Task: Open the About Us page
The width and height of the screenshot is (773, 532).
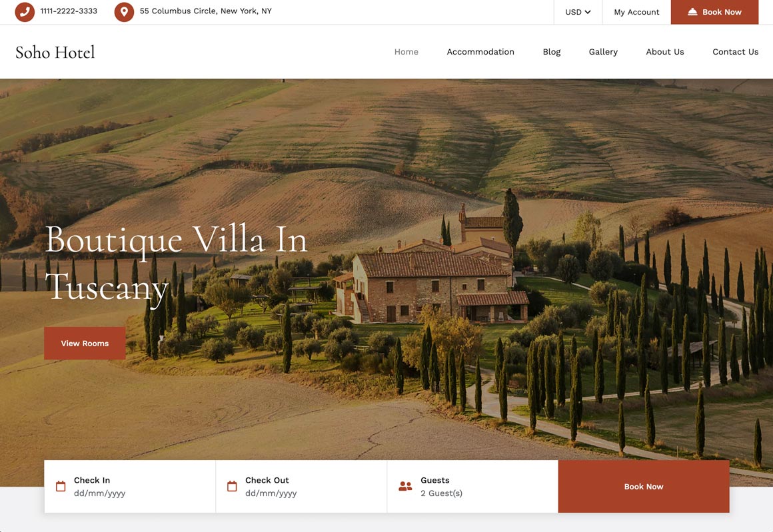Action: (664, 52)
